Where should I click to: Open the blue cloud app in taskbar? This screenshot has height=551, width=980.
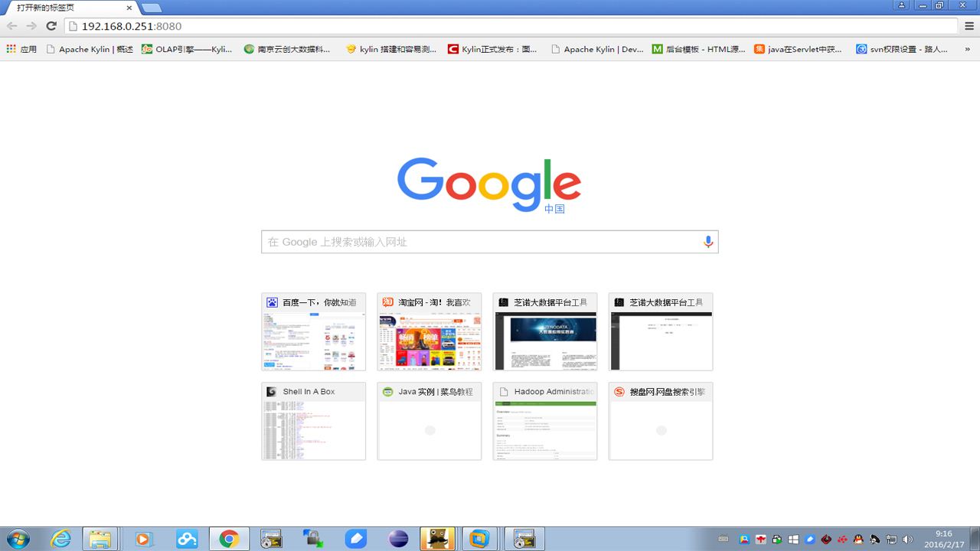[186, 539]
